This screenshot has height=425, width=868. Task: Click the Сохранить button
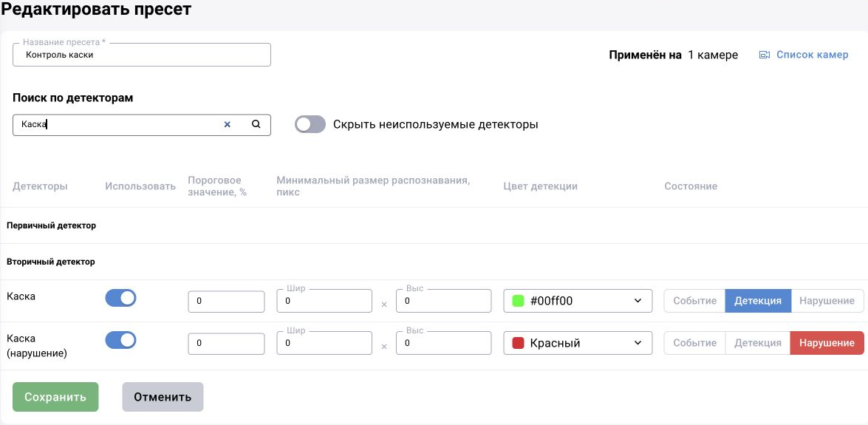(x=55, y=397)
